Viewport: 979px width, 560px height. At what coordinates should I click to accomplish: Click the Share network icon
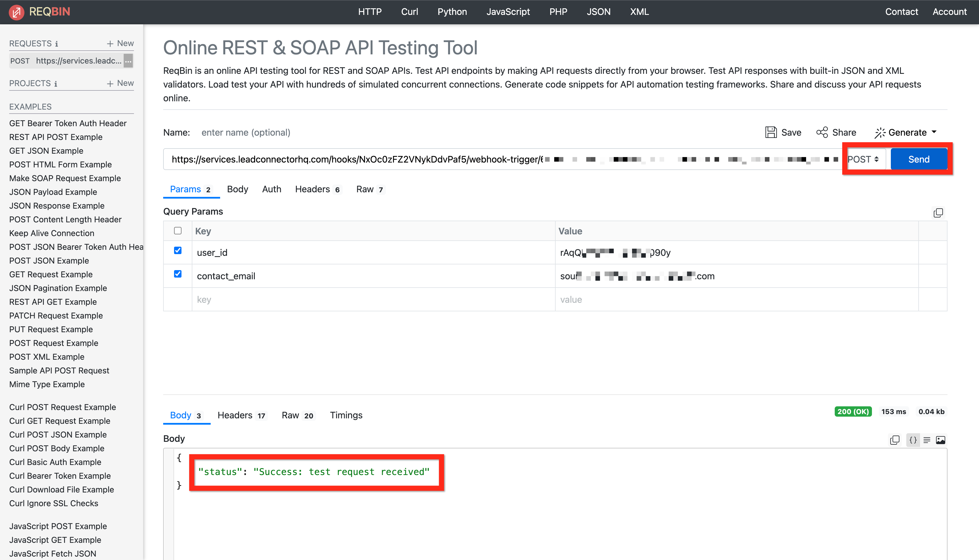pos(822,132)
